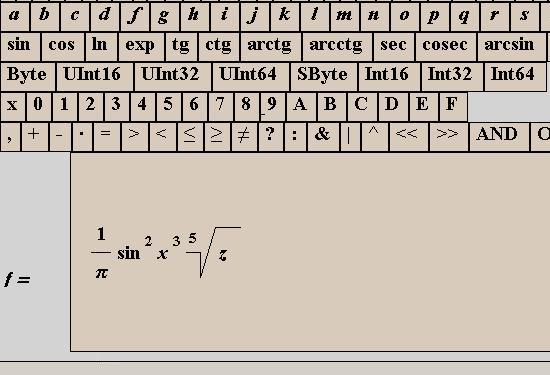Insert the variable letter h

(x=195, y=16)
